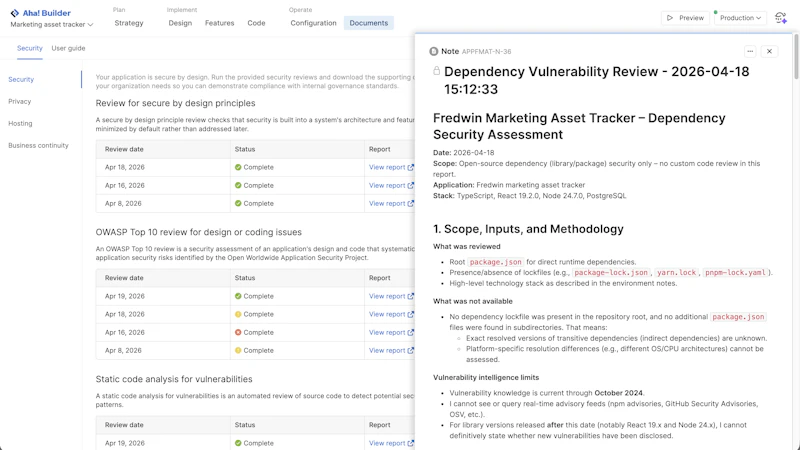Open the AI assistant icon in the top right
This screenshot has height=450, width=800.
click(x=780, y=18)
